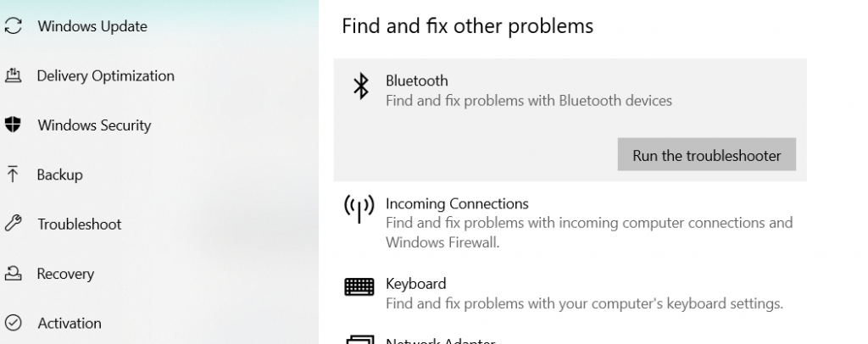The image size is (868, 344).
Task: Click the Windows Security shield icon
Action: click(x=12, y=125)
